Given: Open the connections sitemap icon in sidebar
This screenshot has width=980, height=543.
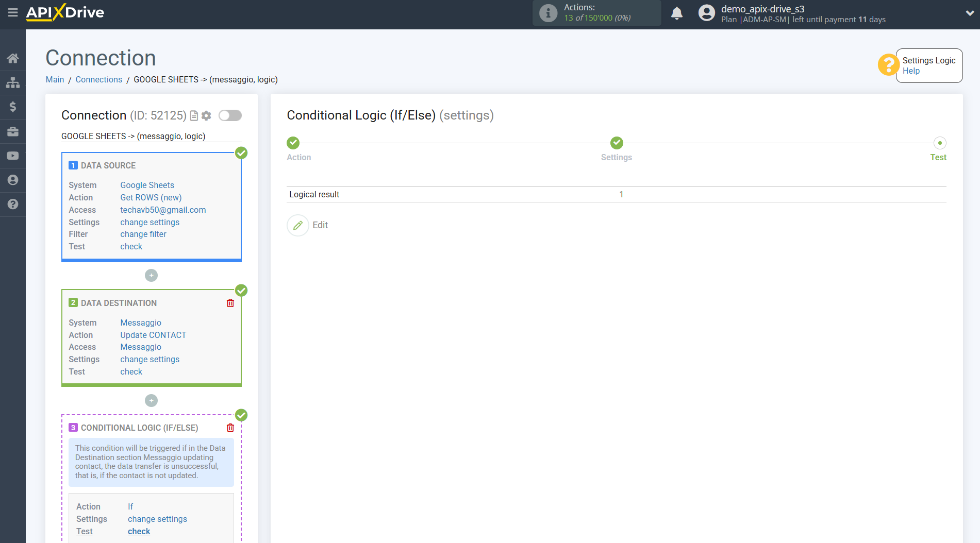Looking at the screenshot, I should click(x=13, y=82).
